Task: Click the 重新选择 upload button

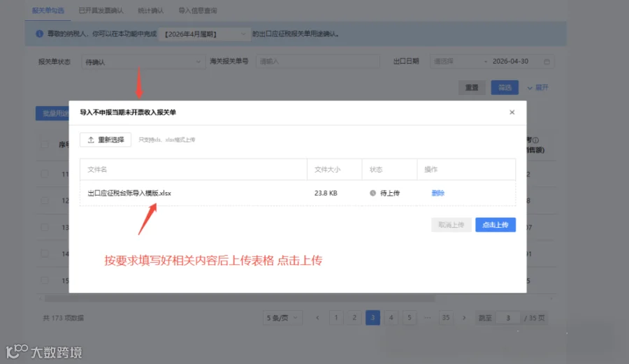Action: pyautogui.click(x=106, y=140)
